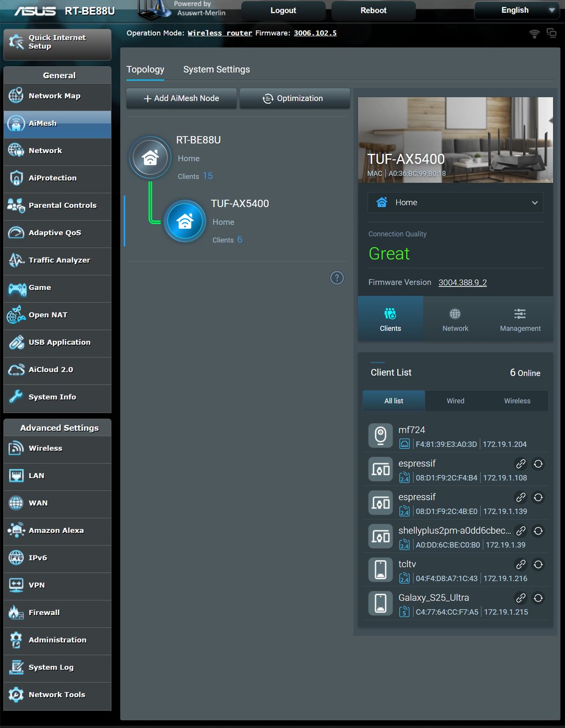Screen dimensions: 565x728
Task: Click the link icon for espressif 172.19.1.139
Action: click(x=520, y=497)
